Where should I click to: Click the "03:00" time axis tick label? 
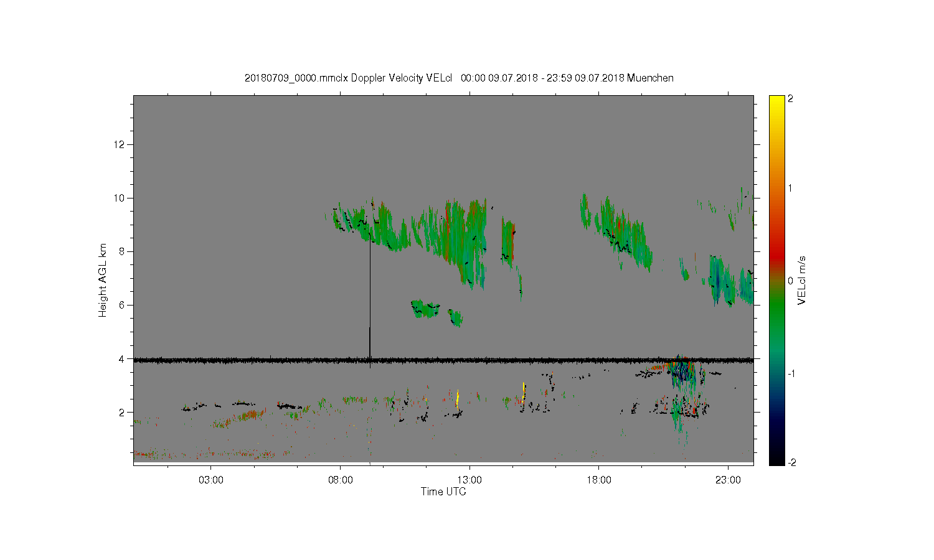click(x=211, y=480)
